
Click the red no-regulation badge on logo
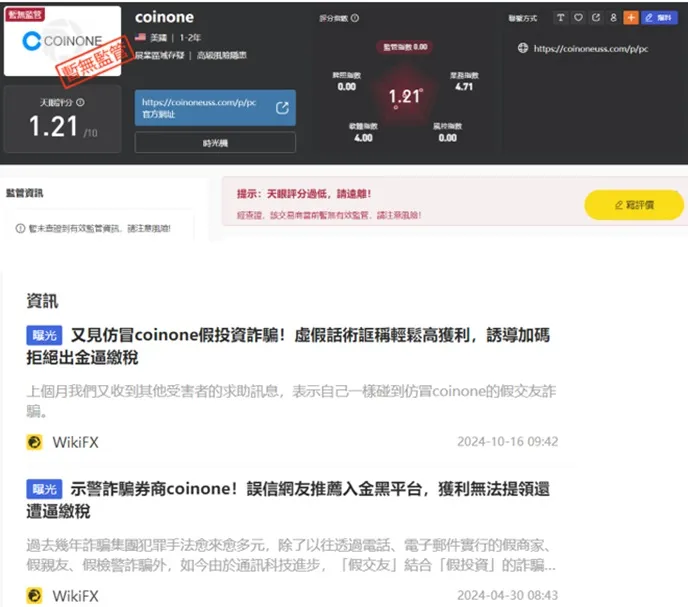click(25, 14)
